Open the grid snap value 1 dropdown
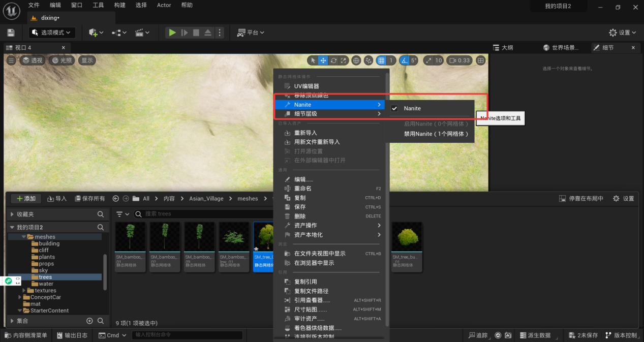The height and width of the screenshot is (342, 644). click(391, 60)
